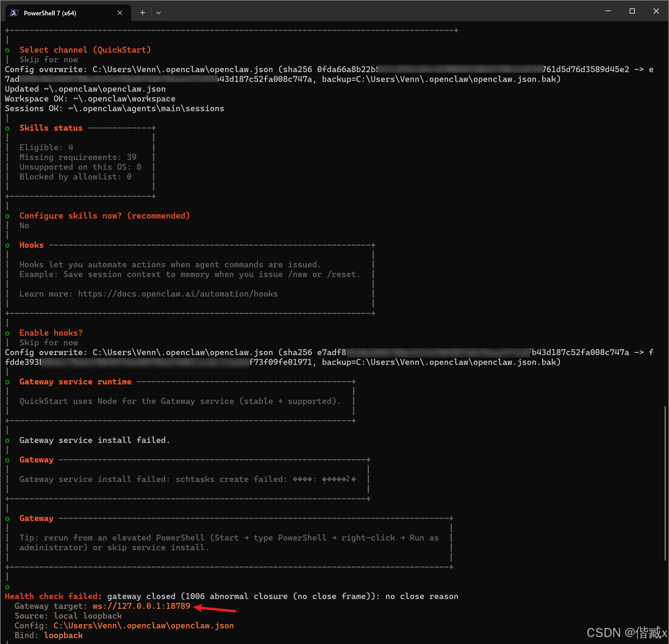Minimize the terminal window
This screenshot has height=644, width=669.
pos(608,11)
